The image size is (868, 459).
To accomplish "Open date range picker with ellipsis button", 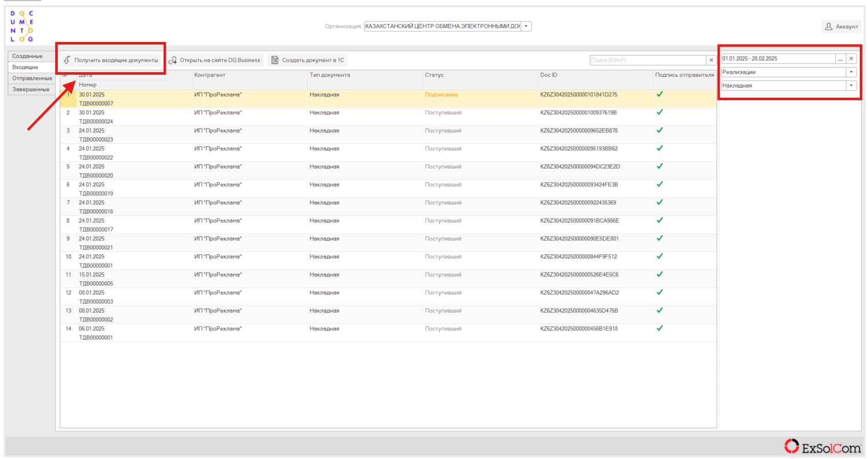I will (x=840, y=59).
